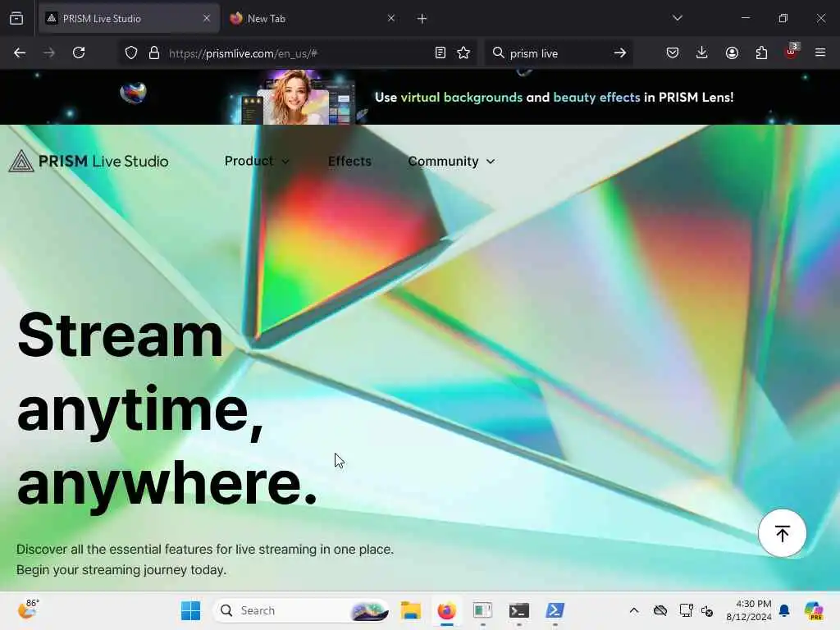
Task: Open the Extensions puzzle icon
Action: pyautogui.click(x=761, y=52)
